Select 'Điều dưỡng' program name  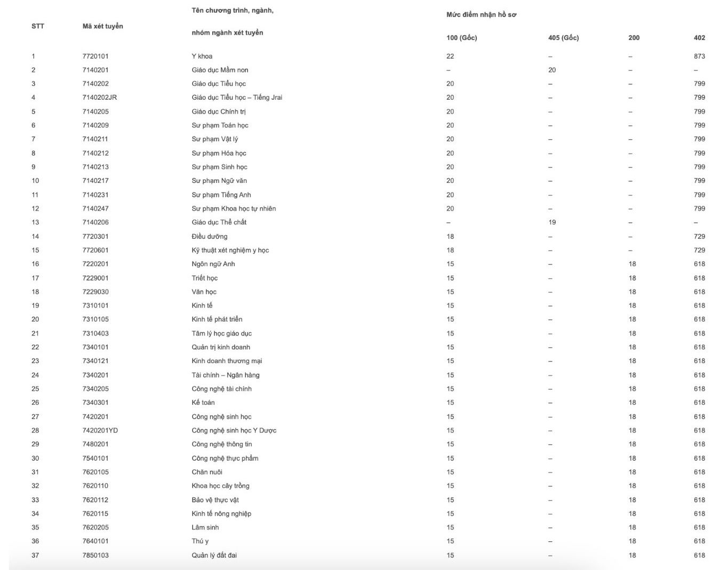click(x=210, y=236)
